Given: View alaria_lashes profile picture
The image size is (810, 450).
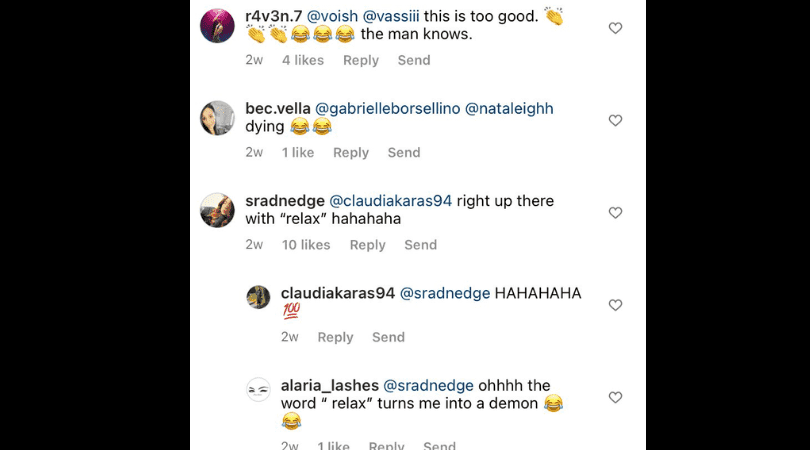Looking at the screenshot, I should [x=258, y=389].
